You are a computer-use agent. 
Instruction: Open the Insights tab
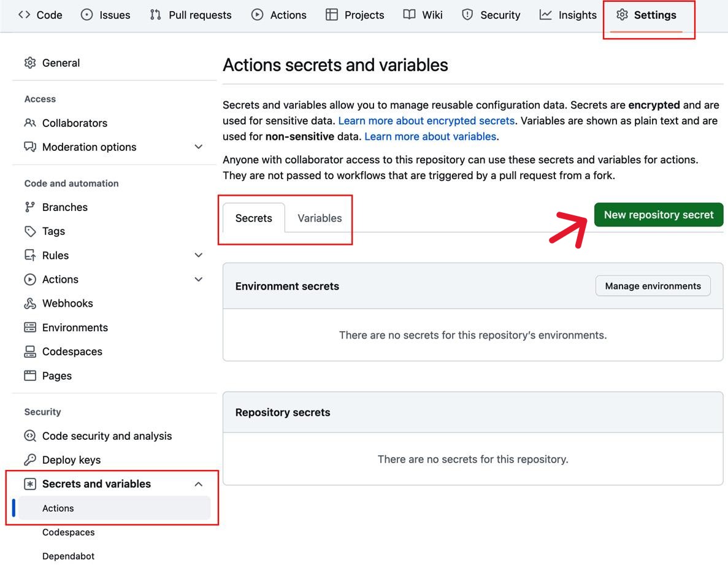[x=568, y=15]
